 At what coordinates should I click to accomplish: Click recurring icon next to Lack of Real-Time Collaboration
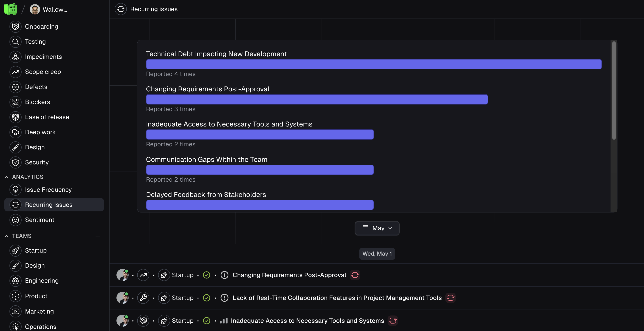click(x=450, y=298)
